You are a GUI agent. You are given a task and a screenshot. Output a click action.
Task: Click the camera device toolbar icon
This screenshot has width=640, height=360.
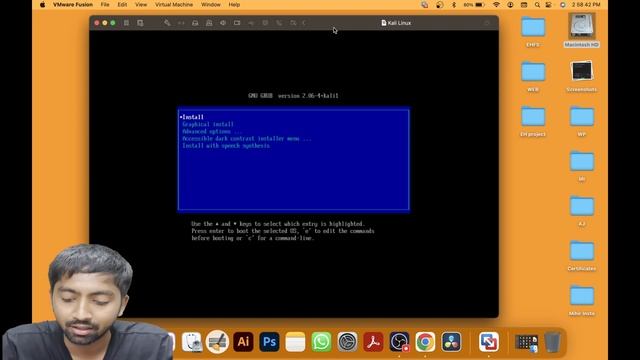pos(237,23)
